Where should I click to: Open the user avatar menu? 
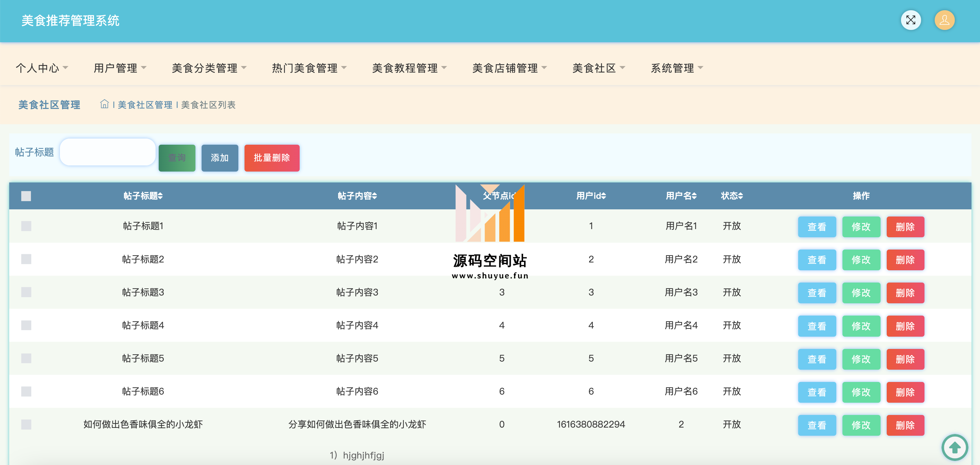coord(944,20)
